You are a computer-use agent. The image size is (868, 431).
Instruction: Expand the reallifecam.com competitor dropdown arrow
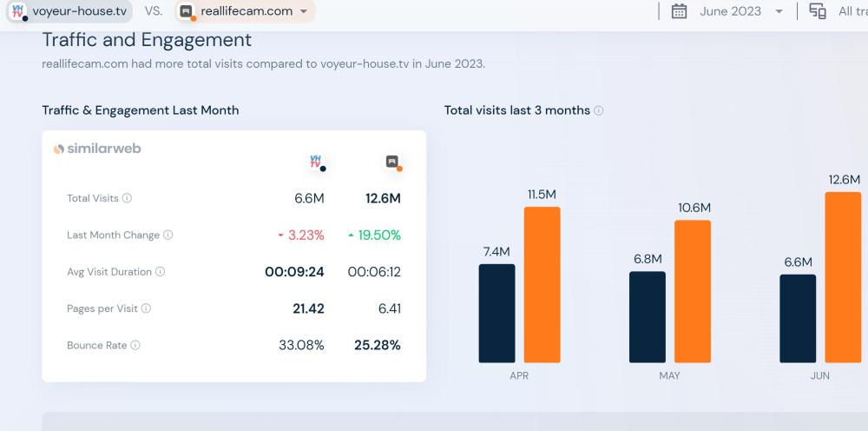pyautogui.click(x=303, y=11)
